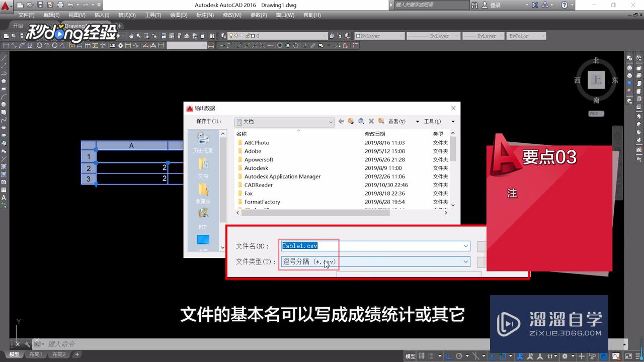Click the WCS label under ViewCube
Image resolution: width=644 pixels, height=362 pixels.
tap(595, 114)
